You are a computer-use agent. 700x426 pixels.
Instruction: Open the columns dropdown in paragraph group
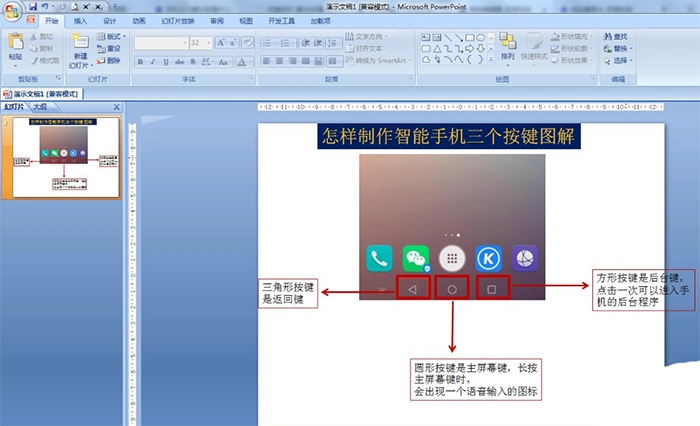coord(334,61)
